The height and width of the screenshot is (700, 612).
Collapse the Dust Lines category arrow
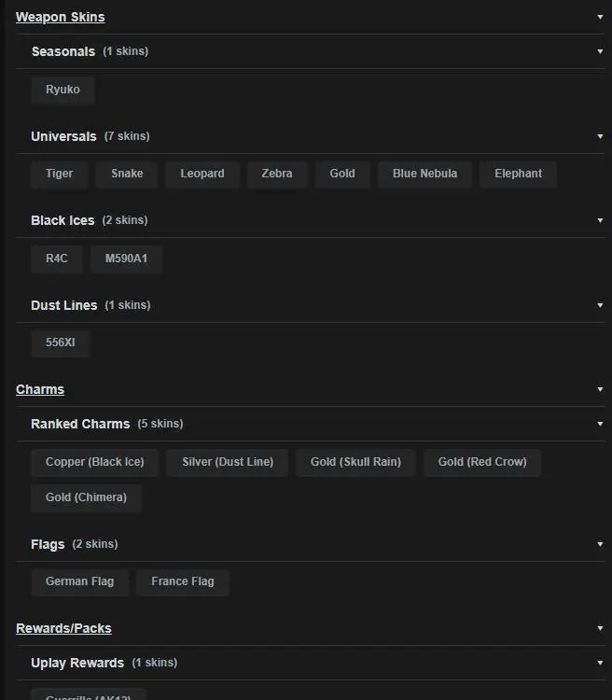pyautogui.click(x=600, y=305)
